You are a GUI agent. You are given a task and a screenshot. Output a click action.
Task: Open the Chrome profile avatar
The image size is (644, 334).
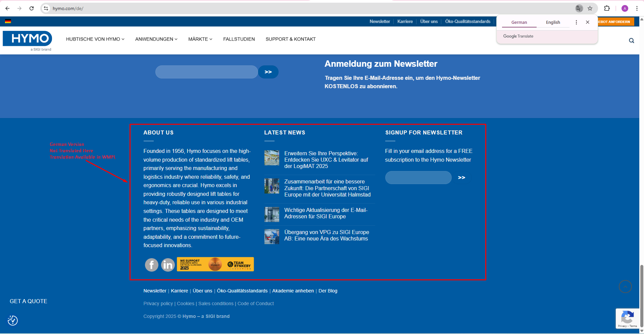click(x=625, y=8)
